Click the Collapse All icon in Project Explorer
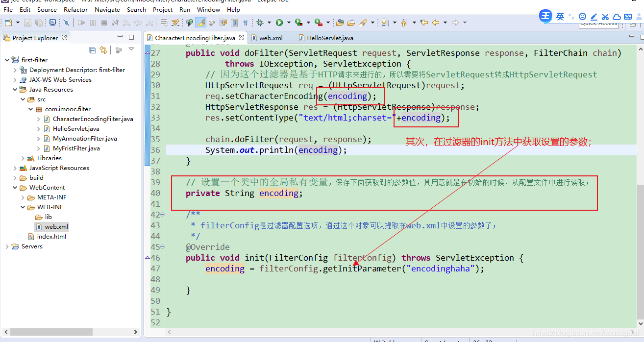 pyautogui.click(x=93, y=50)
